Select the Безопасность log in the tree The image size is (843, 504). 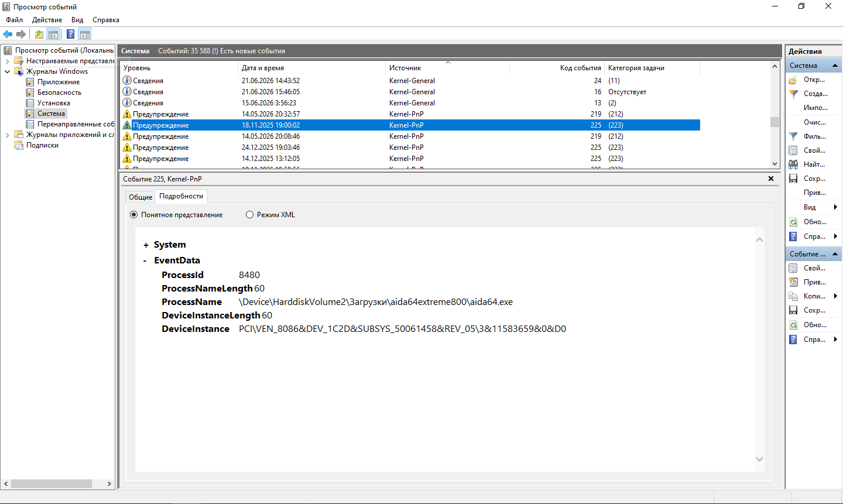click(59, 92)
